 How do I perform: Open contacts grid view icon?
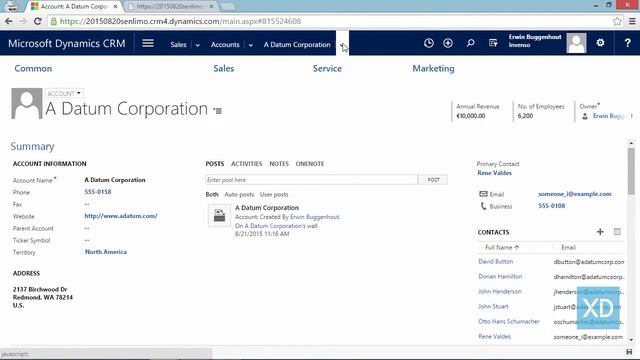point(617,232)
